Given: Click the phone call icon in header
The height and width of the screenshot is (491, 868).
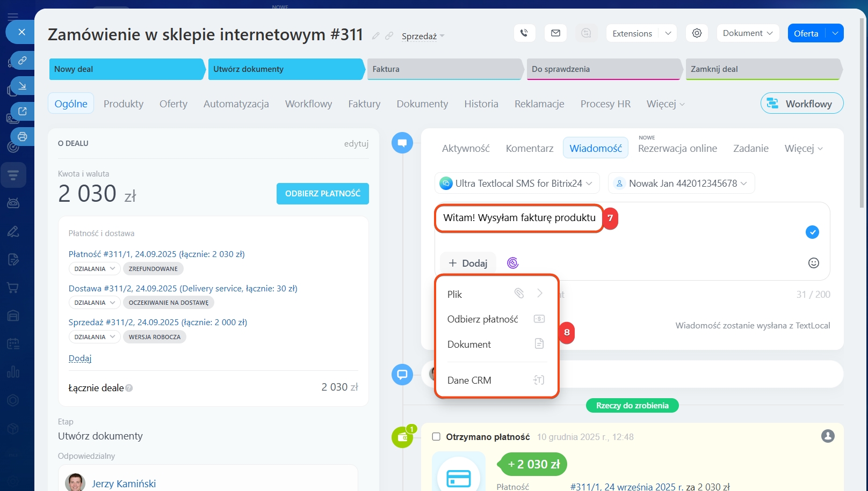Looking at the screenshot, I should pyautogui.click(x=524, y=33).
